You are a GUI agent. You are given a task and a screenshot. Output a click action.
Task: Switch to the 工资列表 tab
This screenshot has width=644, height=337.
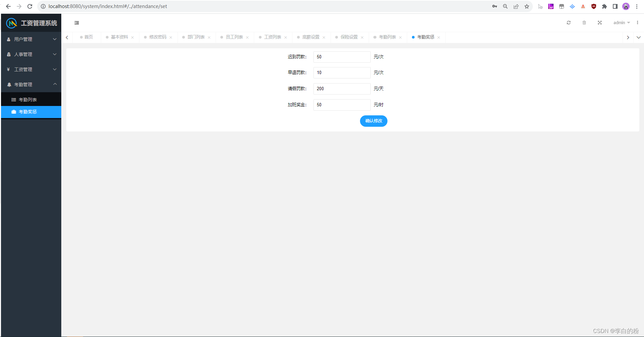point(273,37)
